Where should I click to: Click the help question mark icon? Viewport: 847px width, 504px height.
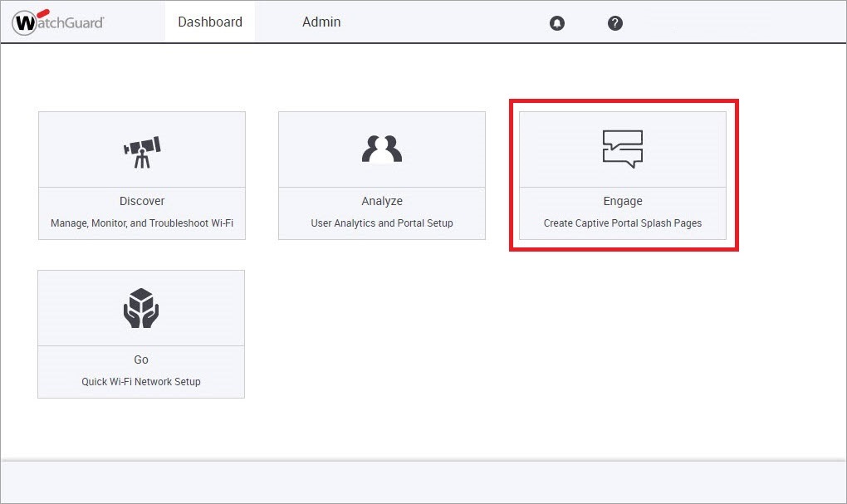point(614,22)
